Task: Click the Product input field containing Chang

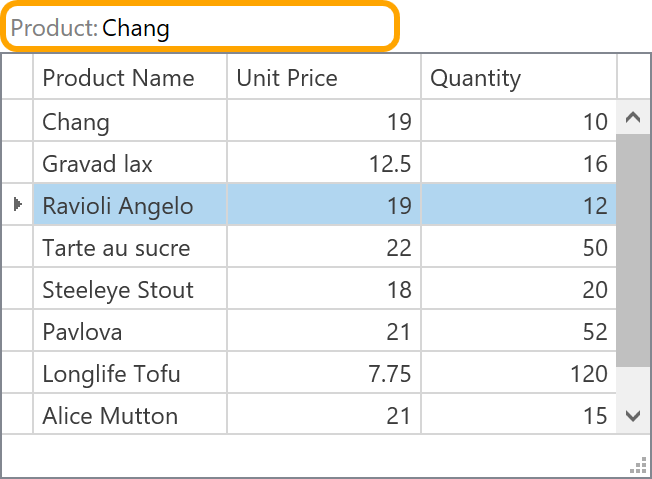Action: point(240,28)
